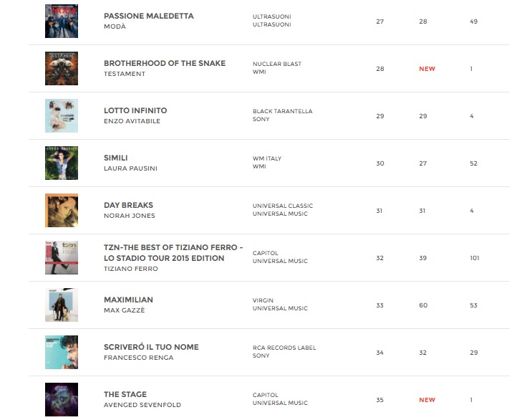This screenshot has height=420, width=532.
Task: Click the Day Breaks album title
Action: pyautogui.click(x=128, y=205)
